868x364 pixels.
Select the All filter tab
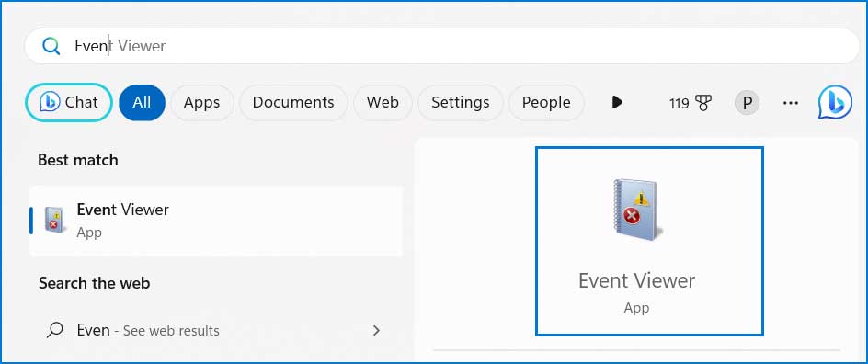coord(142,102)
